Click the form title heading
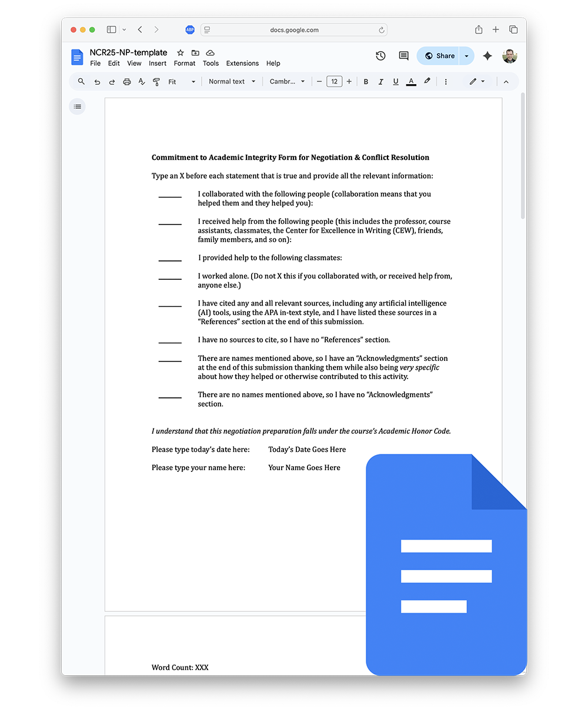The width and height of the screenshot is (588, 710). click(x=290, y=158)
